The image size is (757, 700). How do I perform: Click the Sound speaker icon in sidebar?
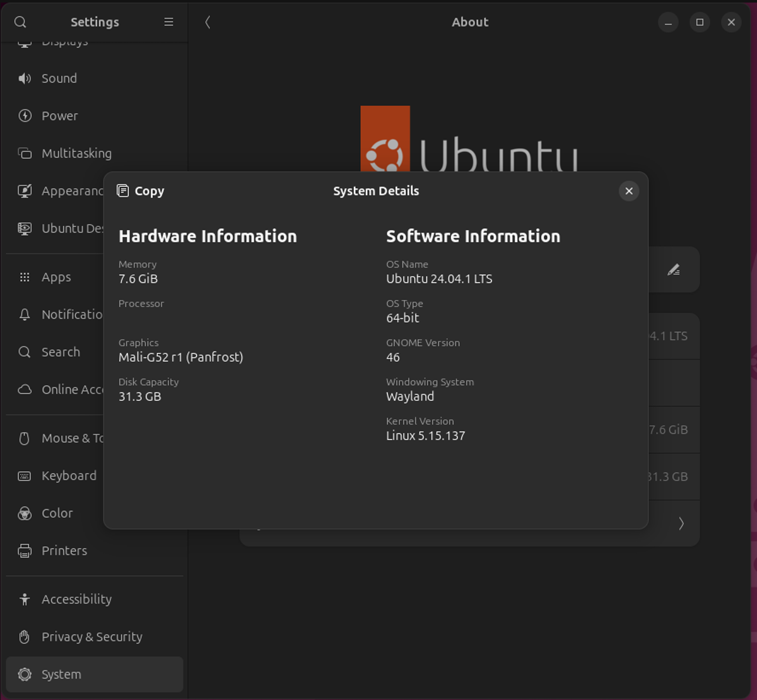(25, 78)
